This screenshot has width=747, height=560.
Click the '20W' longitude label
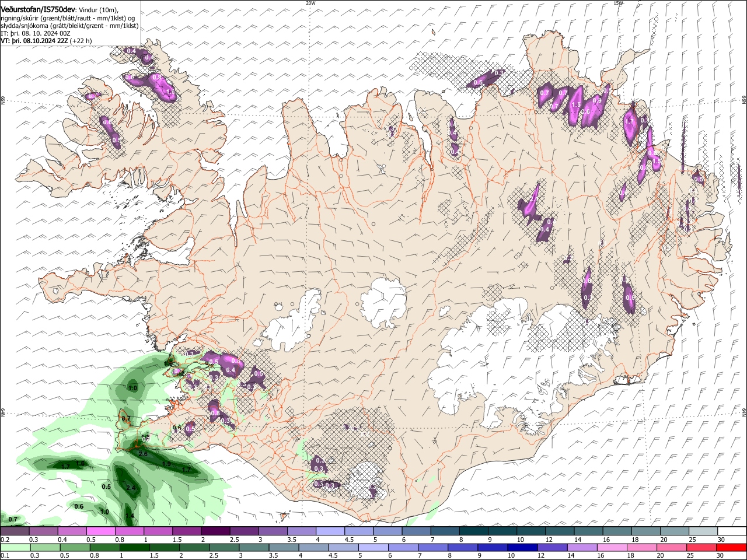pyautogui.click(x=310, y=3)
